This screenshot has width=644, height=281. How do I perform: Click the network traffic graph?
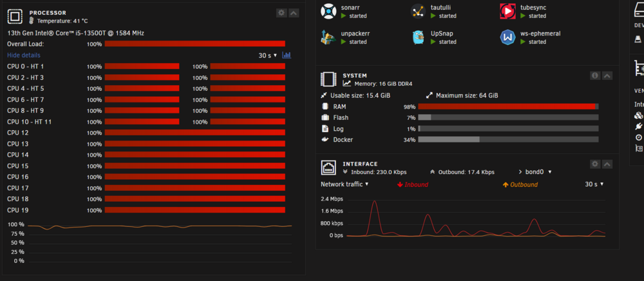[x=476, y=218]
